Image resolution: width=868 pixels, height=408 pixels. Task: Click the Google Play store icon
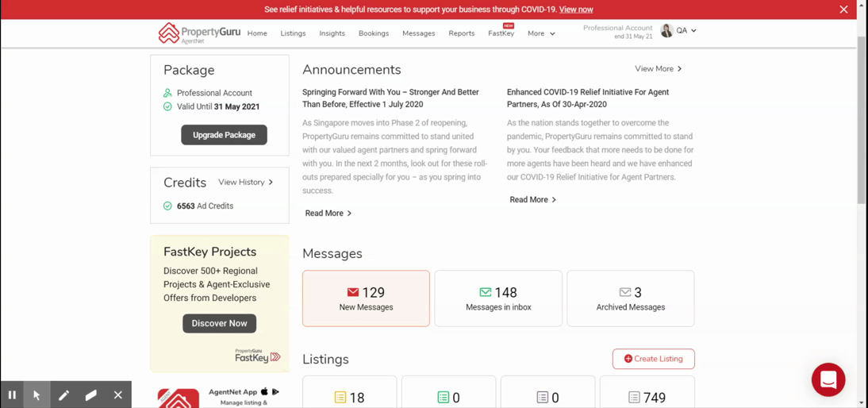coord(275,391)
